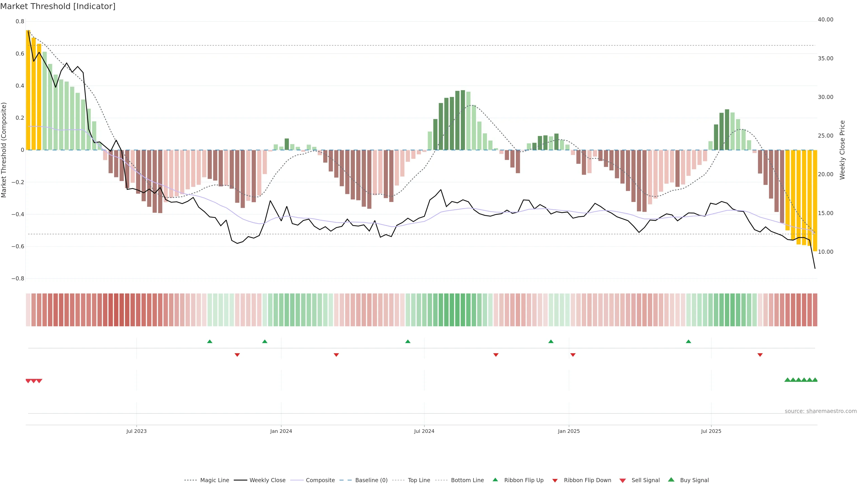
Task: Hide the Composite line via legend
Action: (320, 480)
